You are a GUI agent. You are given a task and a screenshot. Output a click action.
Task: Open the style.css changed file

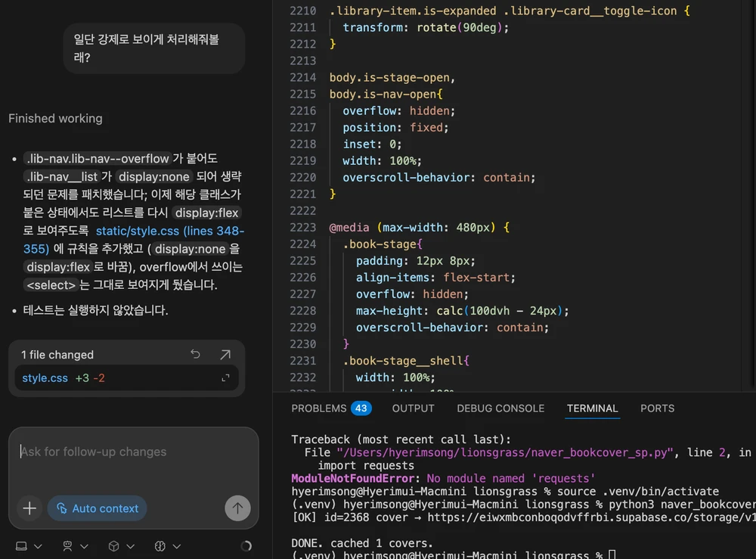(45, 378)
